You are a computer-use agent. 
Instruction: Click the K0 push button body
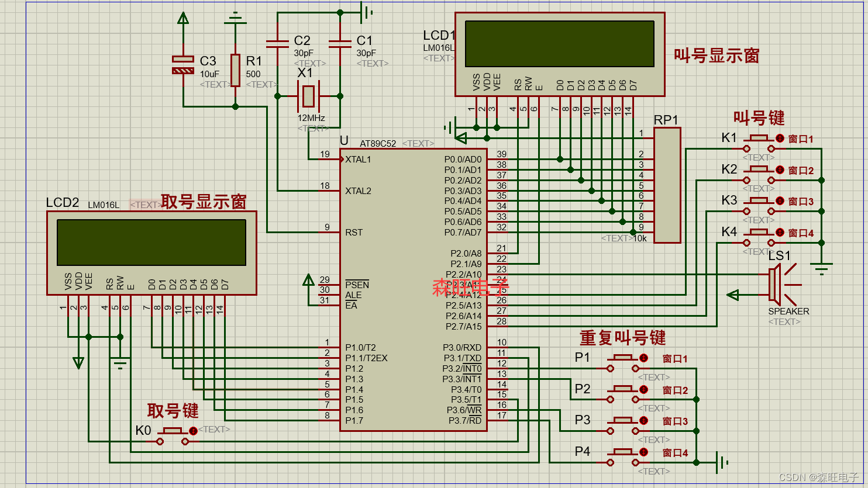click(173, 435)
